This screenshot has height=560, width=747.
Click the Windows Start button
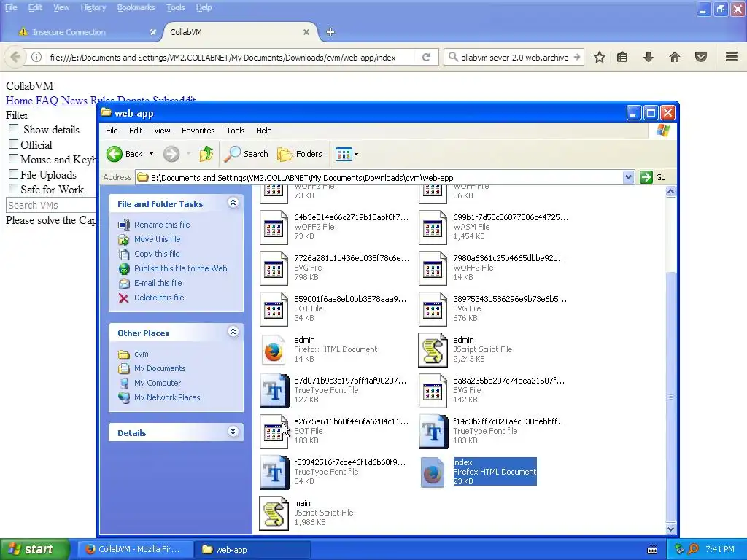pyautogui.click(x=35, y=549)
